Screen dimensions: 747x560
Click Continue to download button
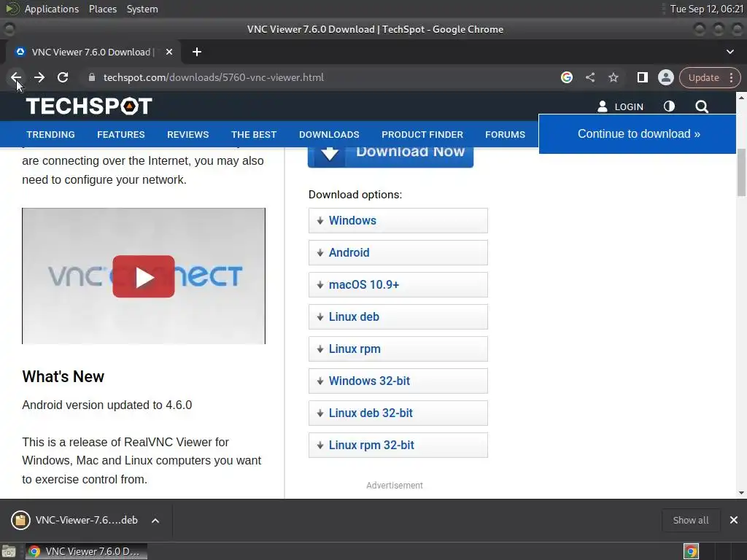click(638, 134)
